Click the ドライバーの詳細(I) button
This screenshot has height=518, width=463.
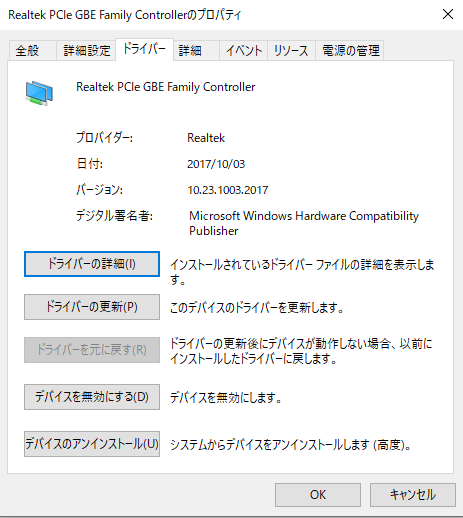tap(92, 264)
